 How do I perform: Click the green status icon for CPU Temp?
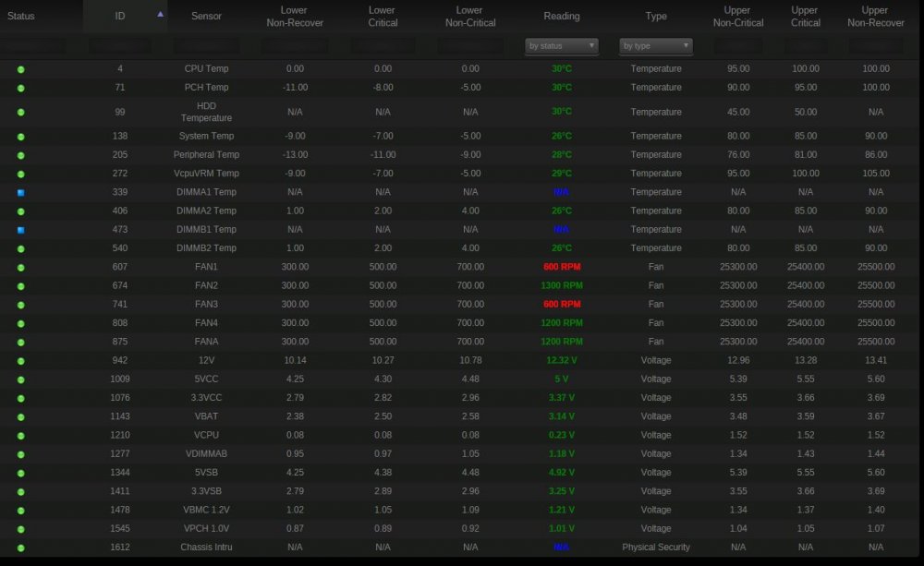coord(20,69)
